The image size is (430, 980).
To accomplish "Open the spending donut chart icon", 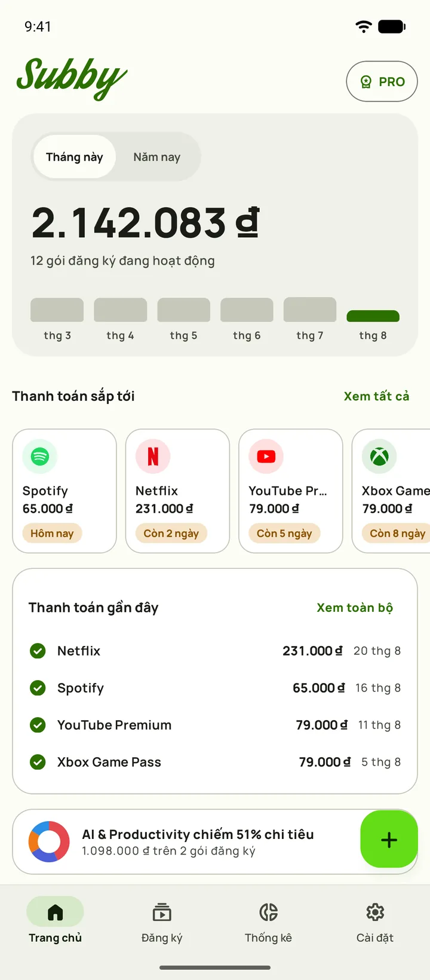I will 49,841.
